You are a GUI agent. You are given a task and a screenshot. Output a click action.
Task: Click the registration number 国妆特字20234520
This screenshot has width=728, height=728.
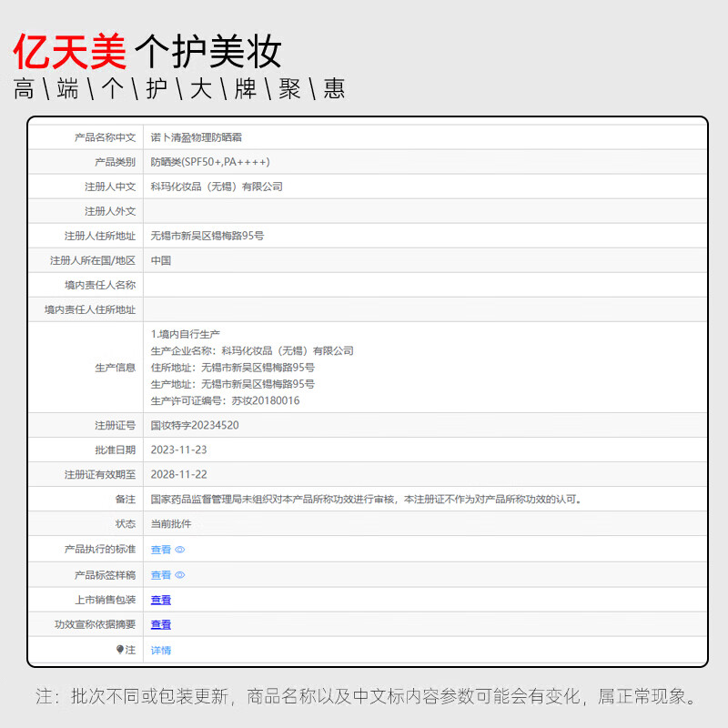coord(195,425)
